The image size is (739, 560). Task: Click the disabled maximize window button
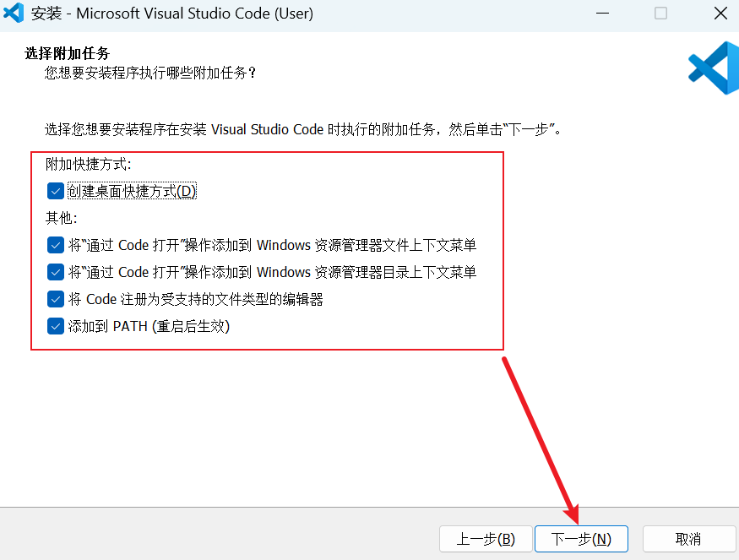tap(660, 14)
